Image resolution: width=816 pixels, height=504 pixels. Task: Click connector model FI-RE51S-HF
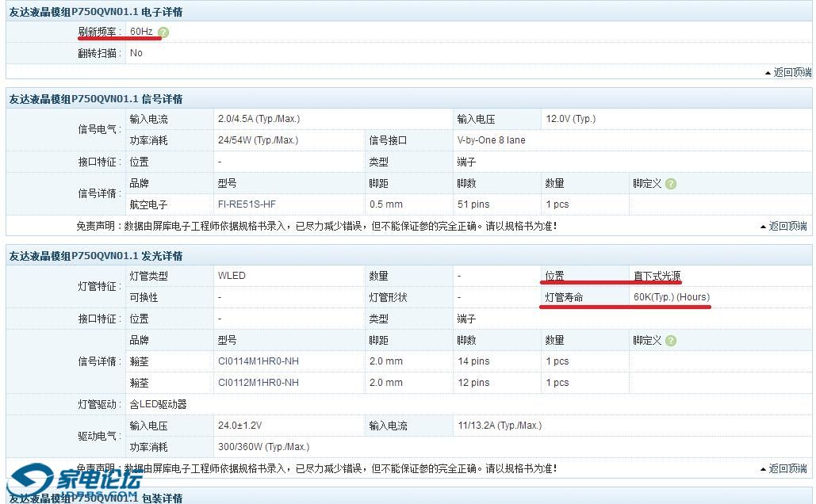click(x=247, y=204)
